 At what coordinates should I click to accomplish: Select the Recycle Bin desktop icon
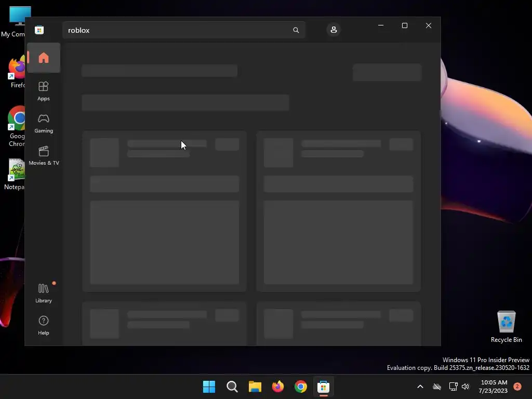coord(506,326)
